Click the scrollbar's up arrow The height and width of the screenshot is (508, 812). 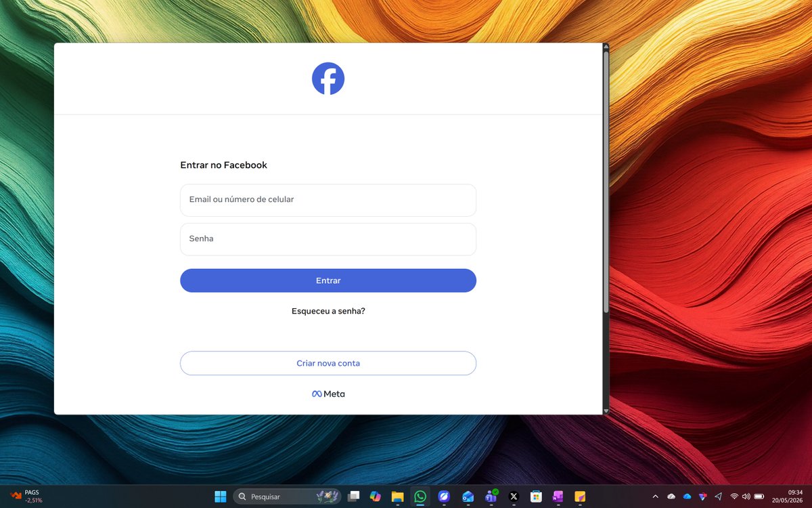click(x=606, y=47)
